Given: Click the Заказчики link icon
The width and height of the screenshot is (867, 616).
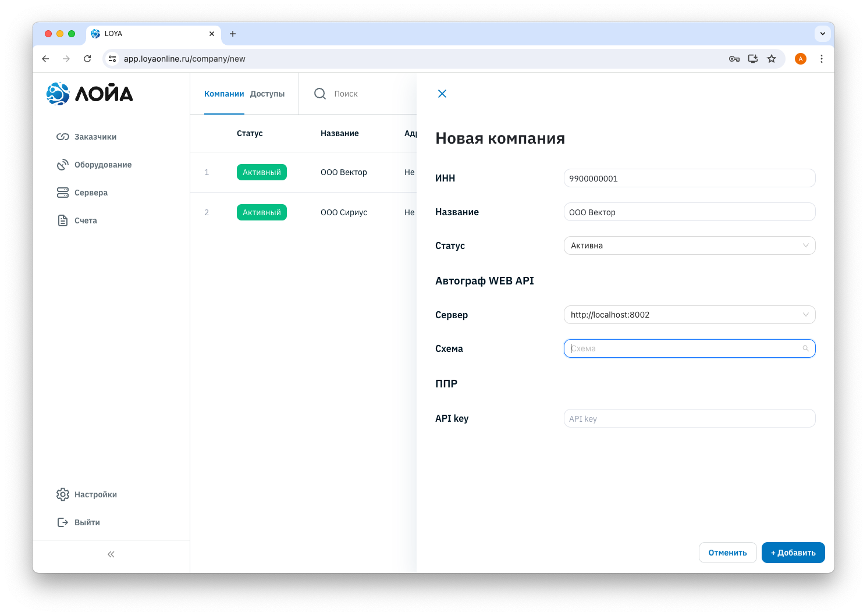Looking at the screenshot, I should [63, 137].
